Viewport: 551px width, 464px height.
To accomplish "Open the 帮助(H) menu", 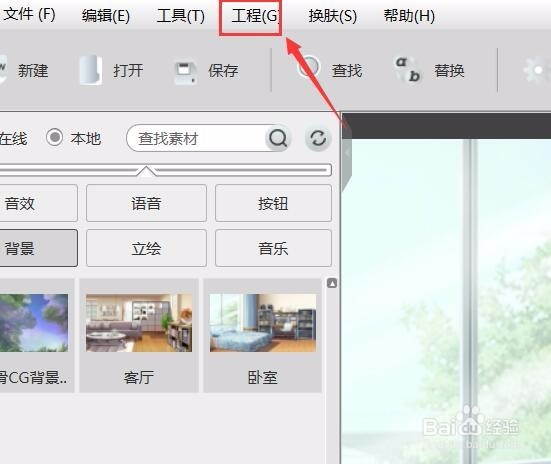I will click(x=409, y=16).
